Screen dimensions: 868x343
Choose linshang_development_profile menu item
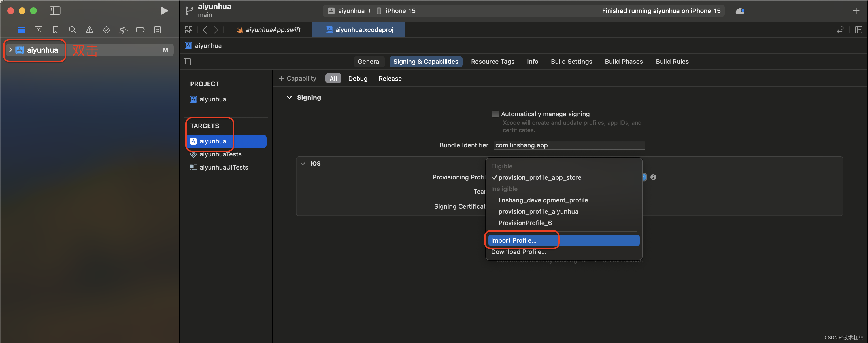click(563, 200)
